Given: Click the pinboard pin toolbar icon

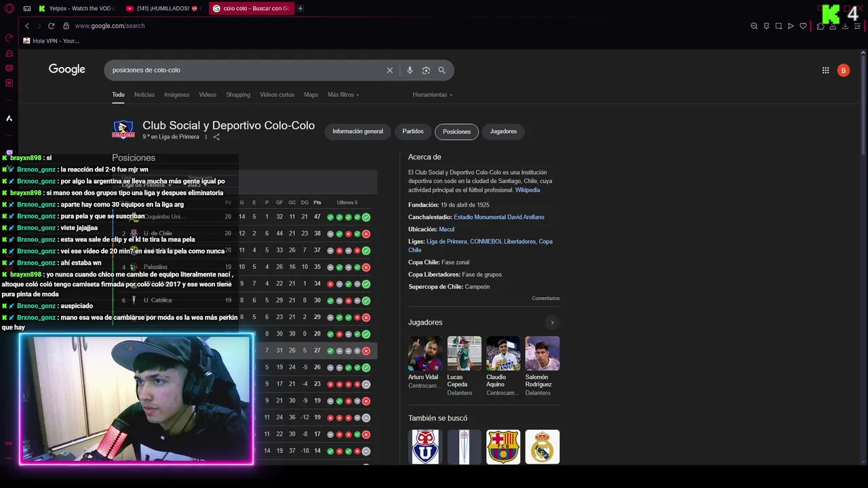Looking at the screenshot, I should click(766, 26).
